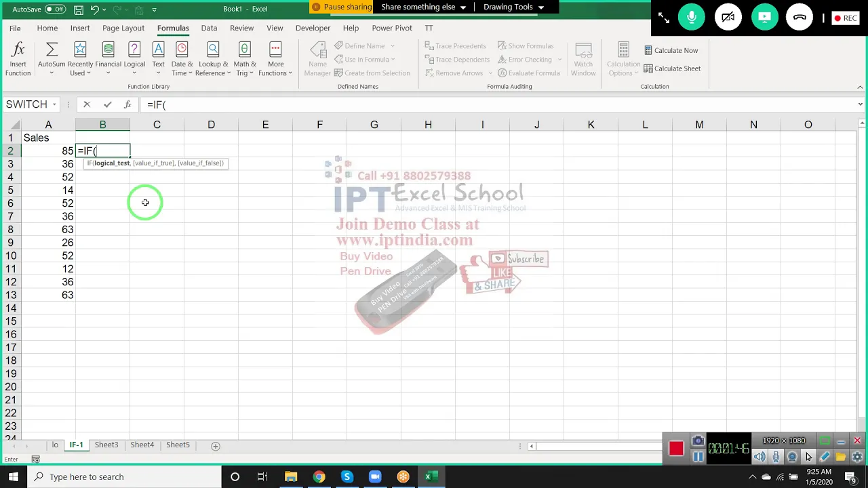Click the AutoSum sigma icon
Screen dimensions: 868x488
click(52, 49)
